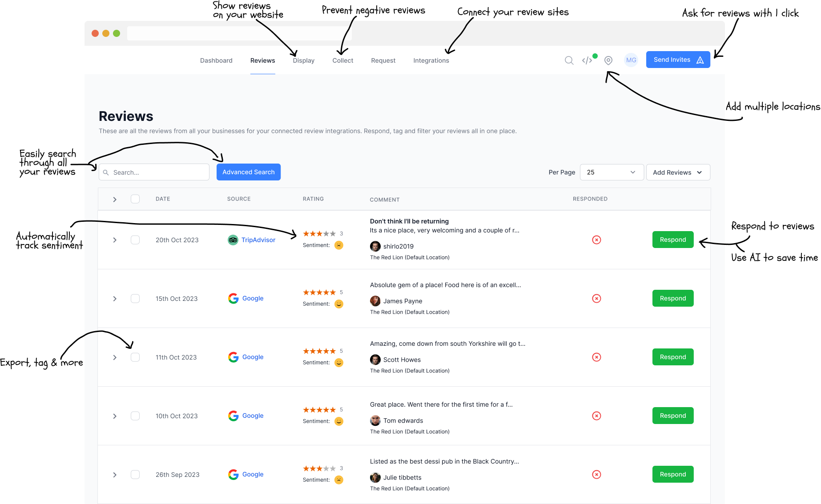821x504 pixels.
Task: Click the TripAdvisor source icon on shirlo2019's review
Action: point(233,240)
